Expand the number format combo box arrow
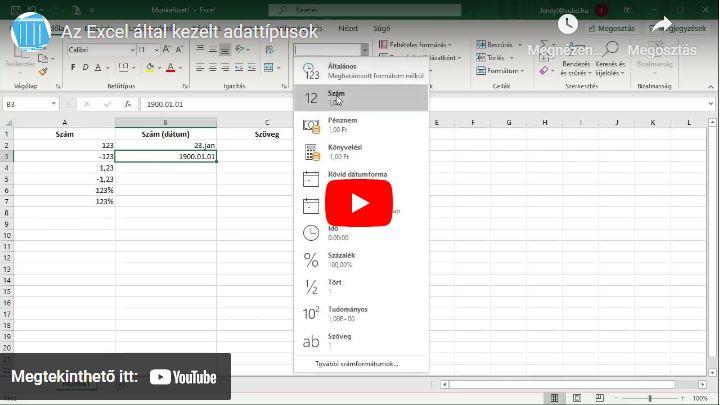The height and width of the screenshot is (405, 720). (364, 49)
